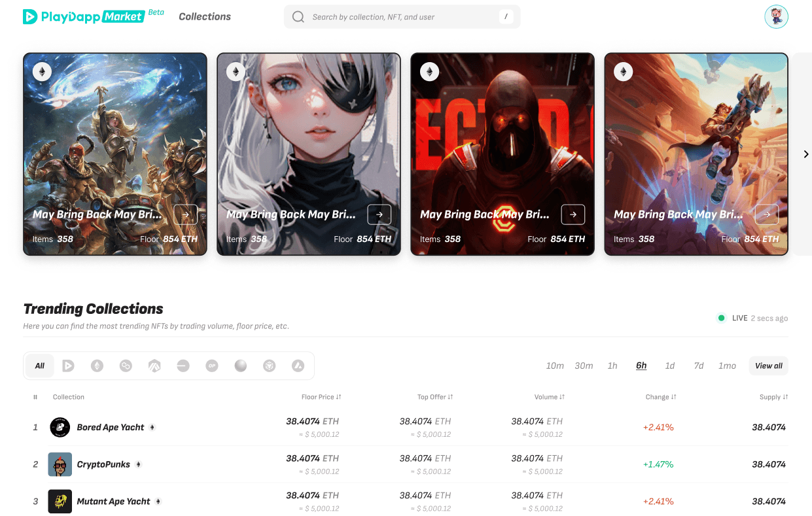Filter by the Ethereum chain icon
The height and width of the screenshot is (516, 812).
[97, 366]
